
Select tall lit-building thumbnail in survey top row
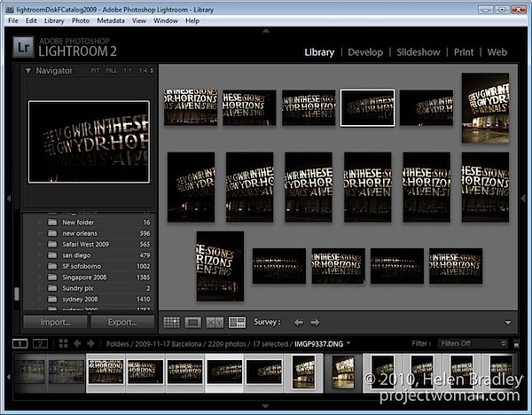(x=485, y=108)
